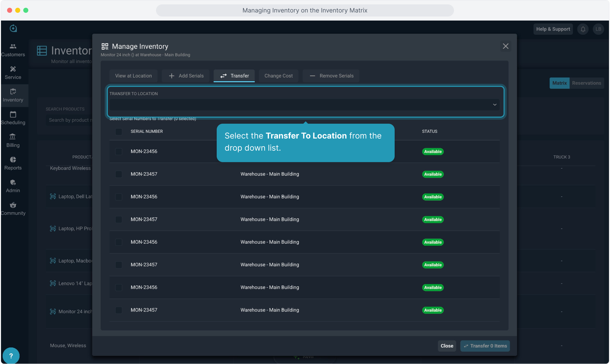
Task: Toggle the select-all serial numbers checkbox
Action: pos(119,131)
